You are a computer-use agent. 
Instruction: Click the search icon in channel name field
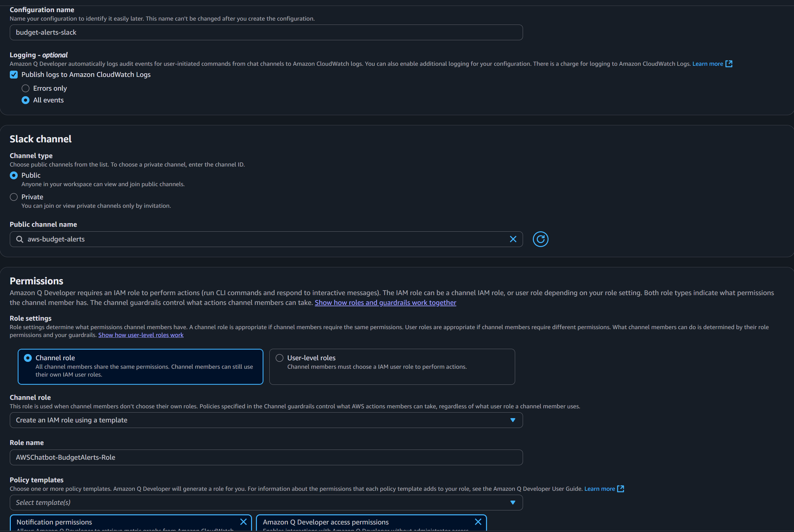(20, 239)
